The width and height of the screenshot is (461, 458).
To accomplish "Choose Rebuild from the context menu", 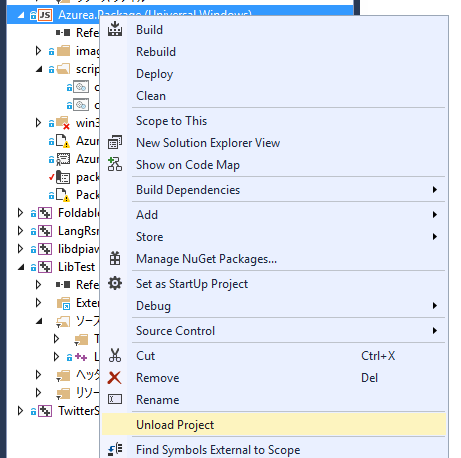I will [274, 52].
